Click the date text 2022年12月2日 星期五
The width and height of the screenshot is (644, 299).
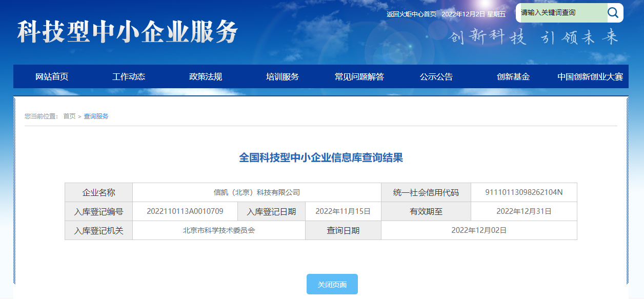click(473, 14)
